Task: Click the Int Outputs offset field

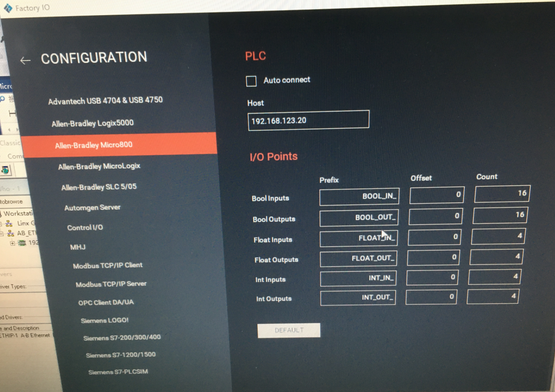Action: pos(431,297)
